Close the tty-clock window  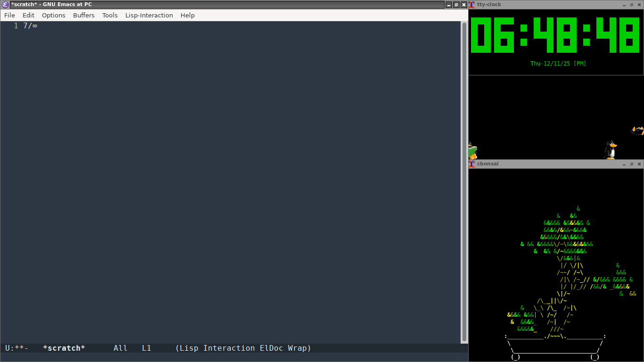[x=639, y=5]
